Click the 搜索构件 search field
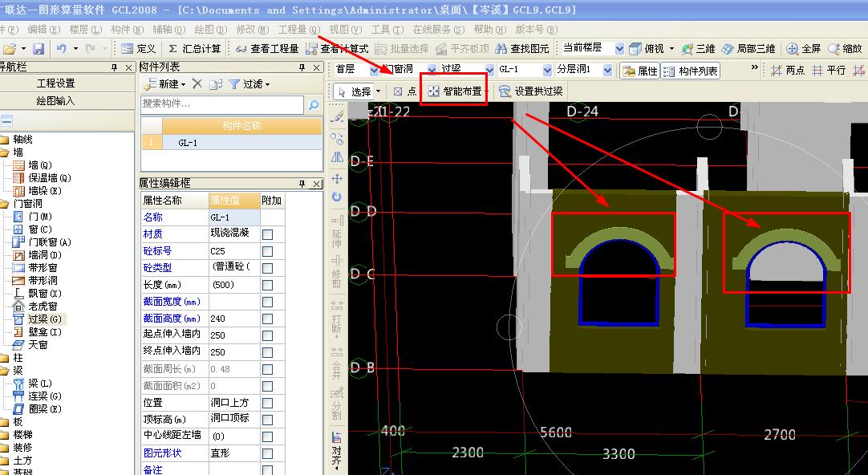This screenshot has height=475, width=868. 222,104
